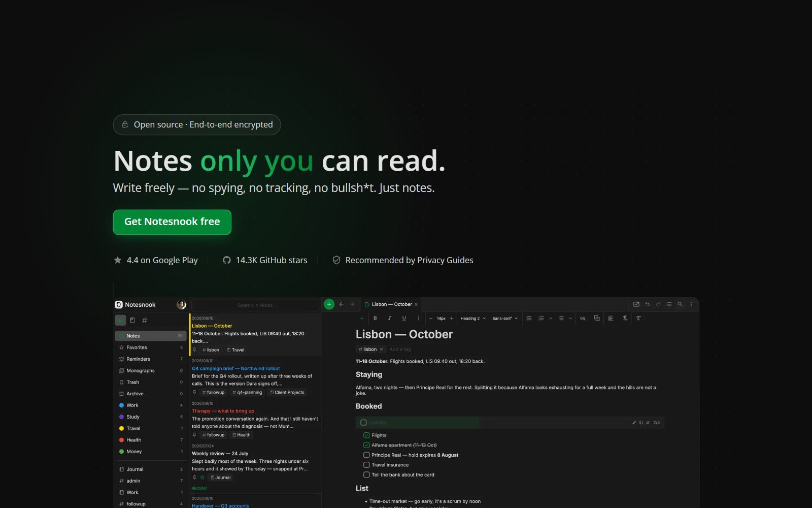
Task: Expand the numbered list style chevron
Action: [x=551, y=319]
